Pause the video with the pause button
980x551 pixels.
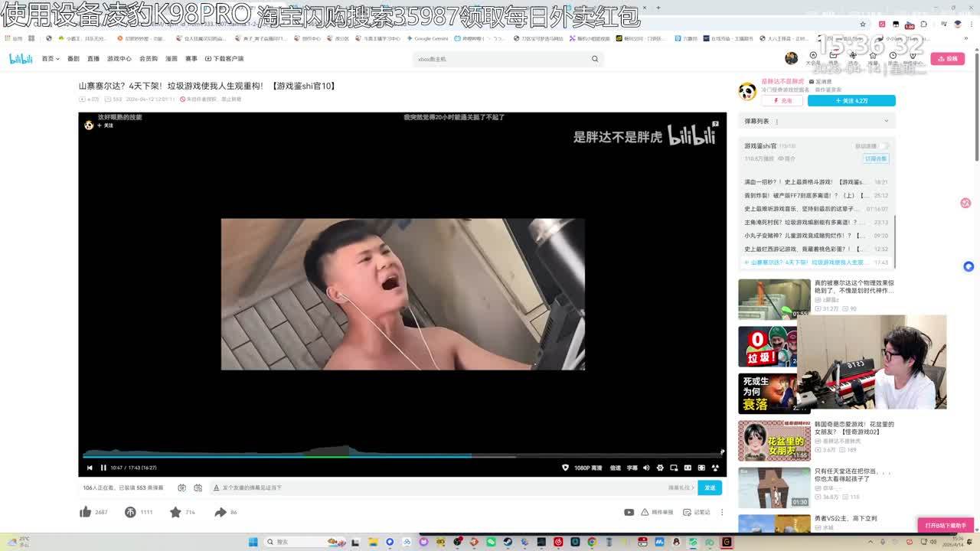pyautogui.click(x=103, y=468)
